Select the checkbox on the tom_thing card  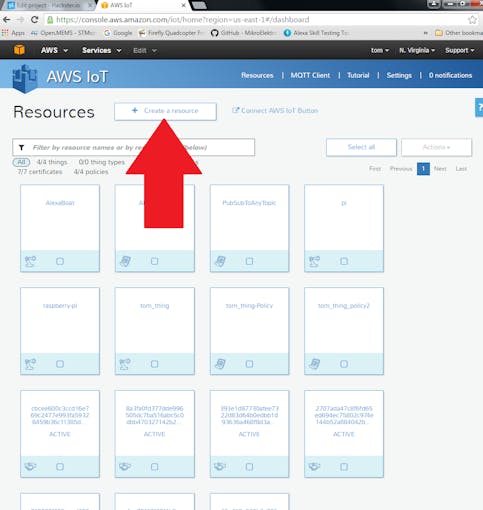coord(154,364)
